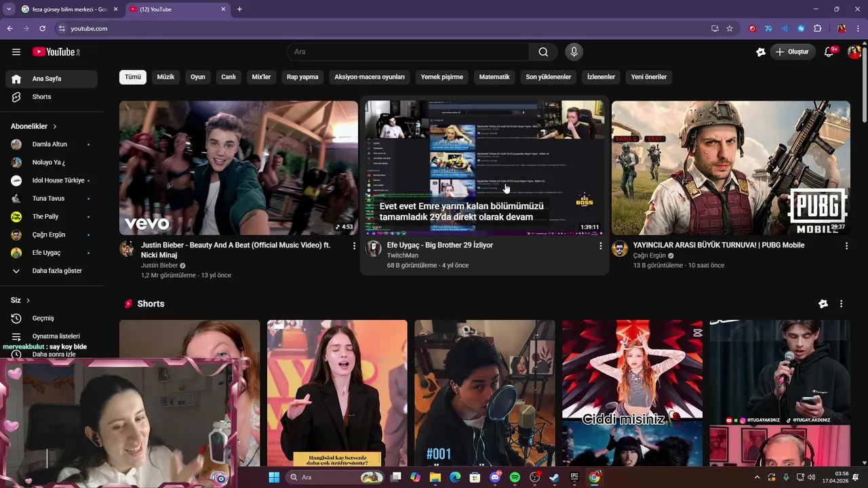Open the tab search dropdown arrow
The image size is (868, 488).
(9, 9)
